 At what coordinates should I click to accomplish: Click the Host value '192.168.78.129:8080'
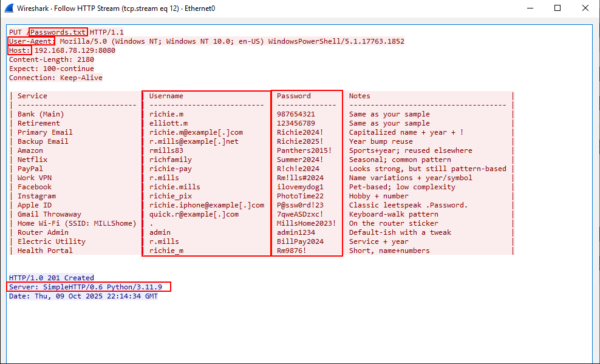click(75, 50)
